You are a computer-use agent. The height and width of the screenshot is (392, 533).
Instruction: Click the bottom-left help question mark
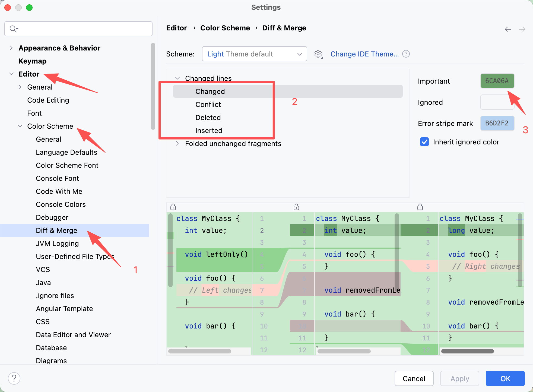[x=14, y=378]
